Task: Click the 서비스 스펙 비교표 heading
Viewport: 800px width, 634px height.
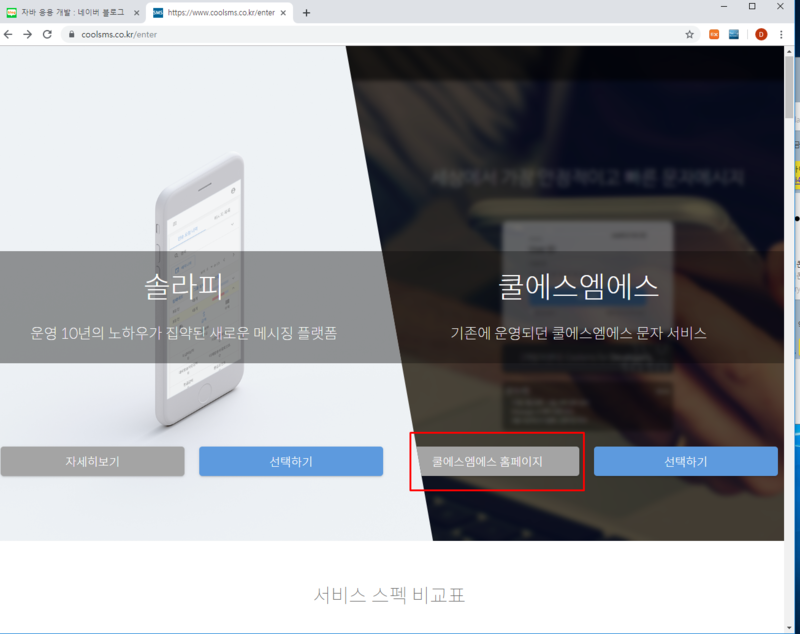Action: tap(389, 595)
